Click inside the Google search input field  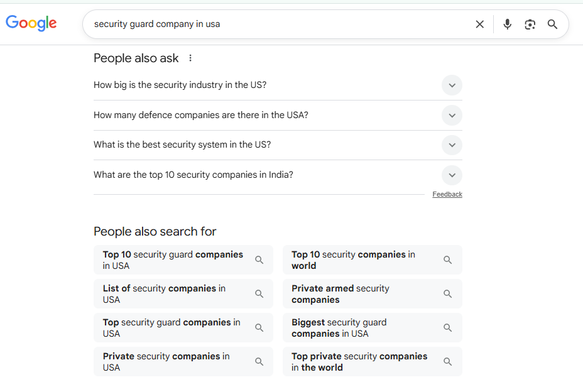tap(276, 24)
